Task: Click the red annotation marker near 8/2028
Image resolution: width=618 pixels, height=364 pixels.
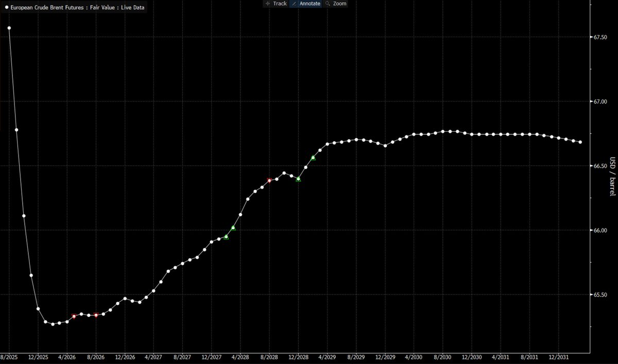Action: click(x=269, y=181)
